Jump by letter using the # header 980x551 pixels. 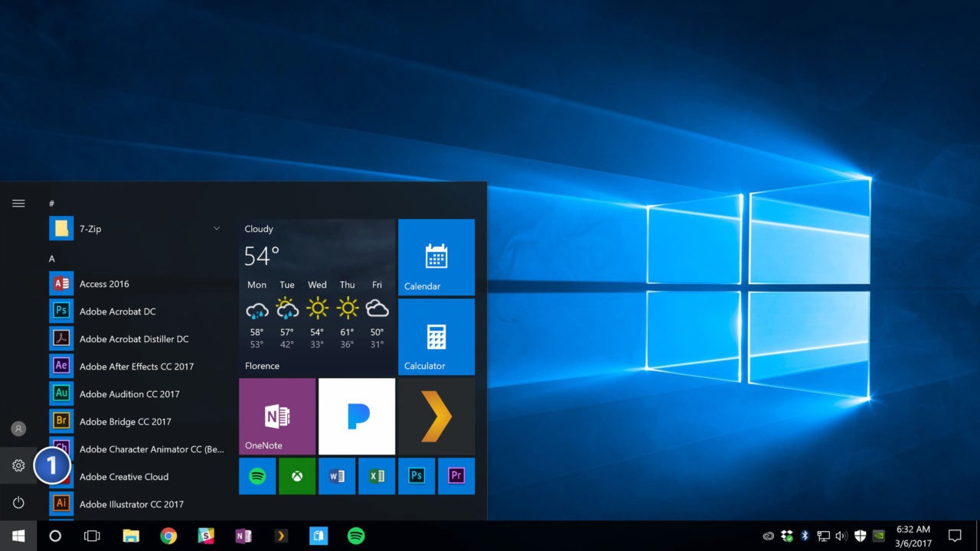pos(51,204)
